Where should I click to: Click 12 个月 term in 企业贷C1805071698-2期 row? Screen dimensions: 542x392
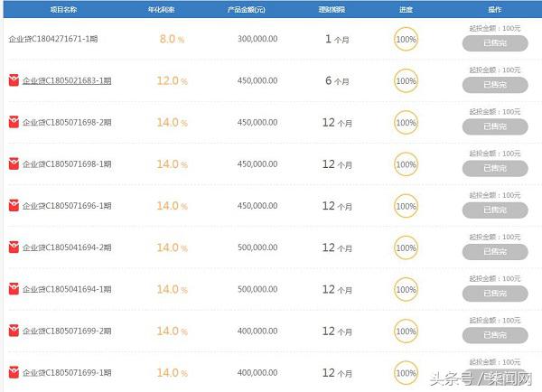[x=337, y=123]
